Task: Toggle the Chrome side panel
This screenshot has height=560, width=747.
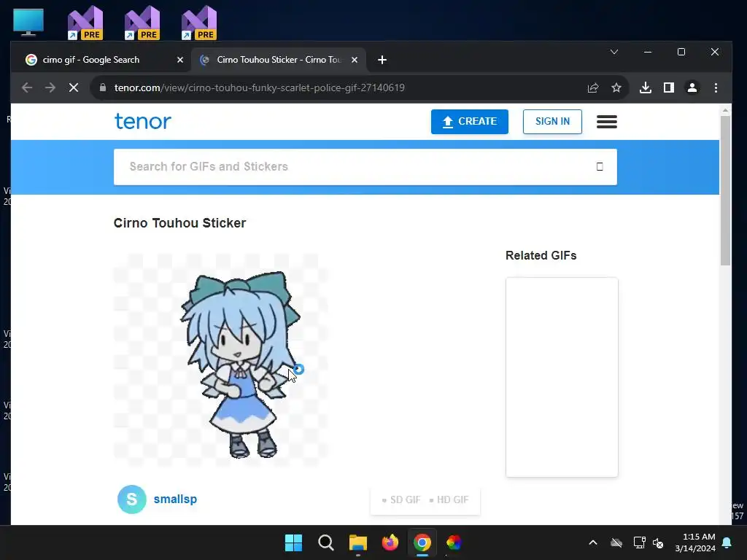Action: click(x=669, y=87)
